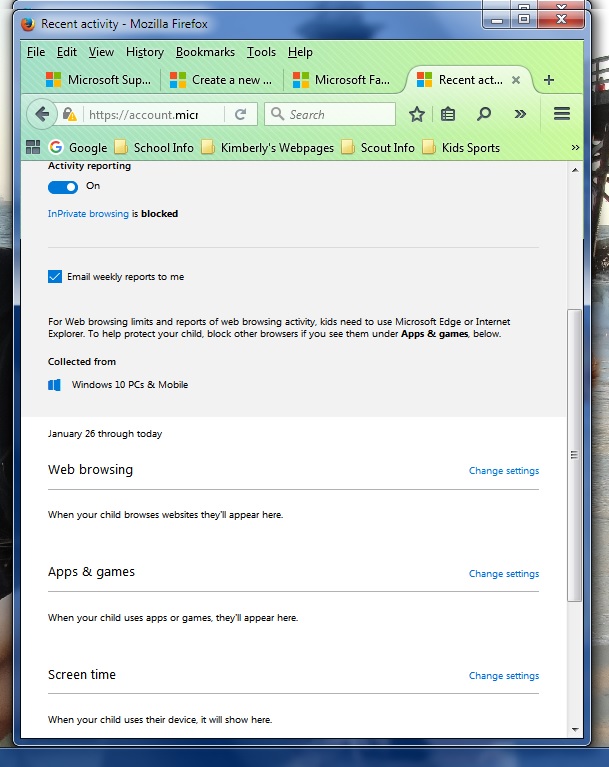Close the Recent activity tab

516,80
